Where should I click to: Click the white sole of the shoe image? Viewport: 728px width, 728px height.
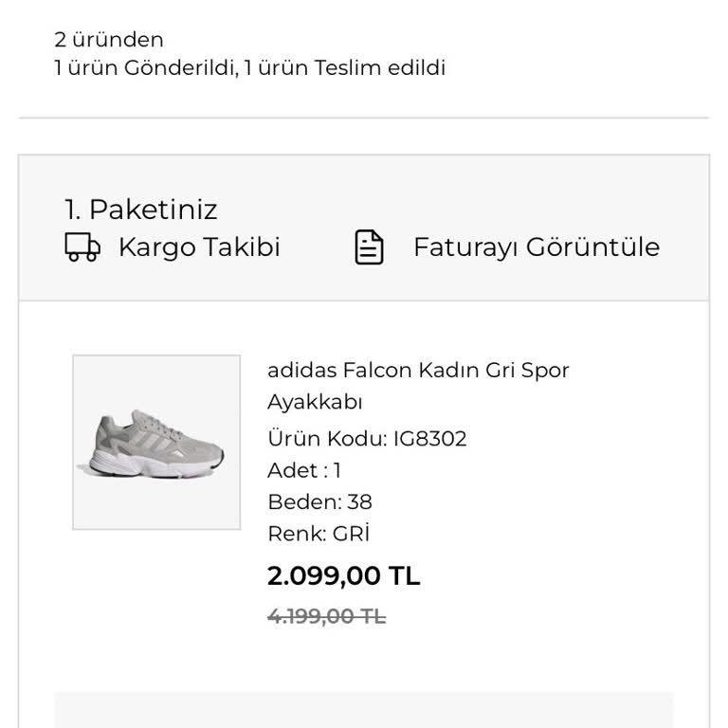(154, 464)
